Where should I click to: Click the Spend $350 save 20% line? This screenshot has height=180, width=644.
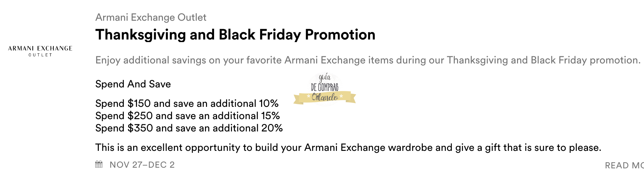point(189,128)
